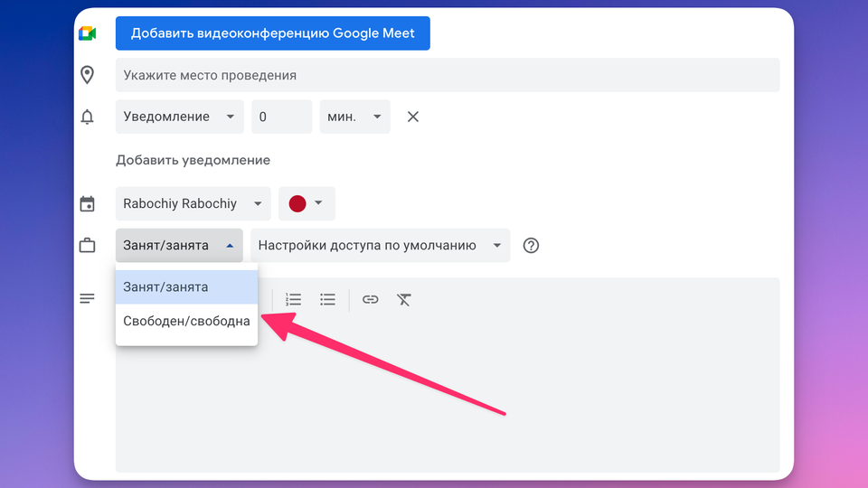868x488 pixels.
Task: Click the location pin icon
Action: tap(87, 75)
